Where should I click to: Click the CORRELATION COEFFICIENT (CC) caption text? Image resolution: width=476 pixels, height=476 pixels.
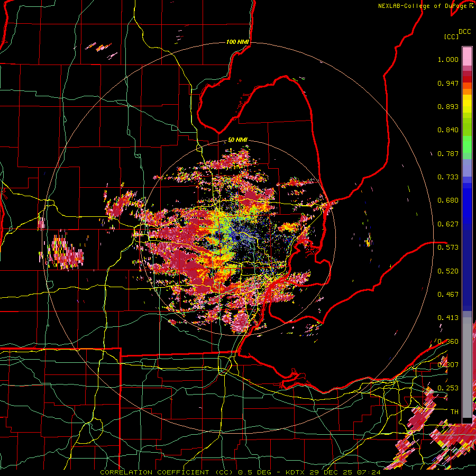click(167, 472)
